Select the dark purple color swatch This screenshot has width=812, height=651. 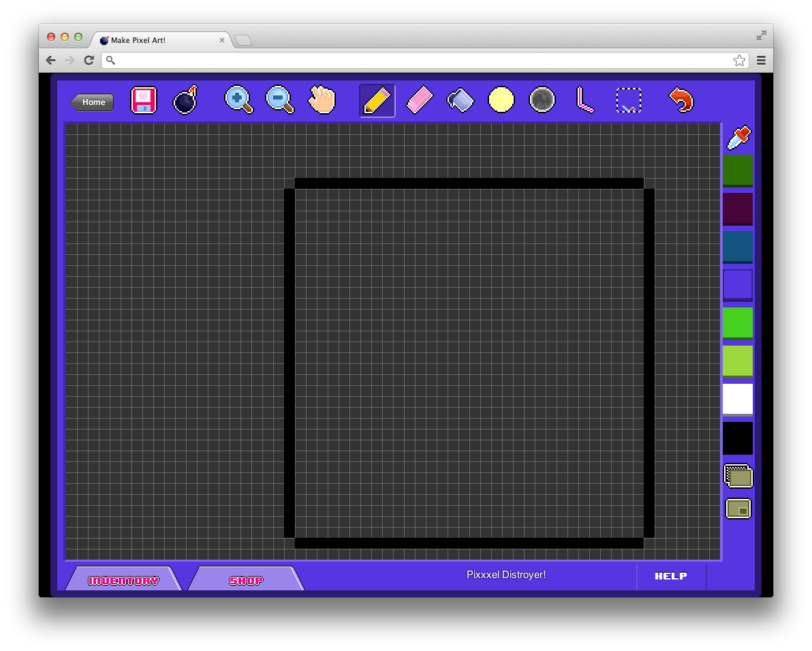pyautogui.click(x=738, y=209)
